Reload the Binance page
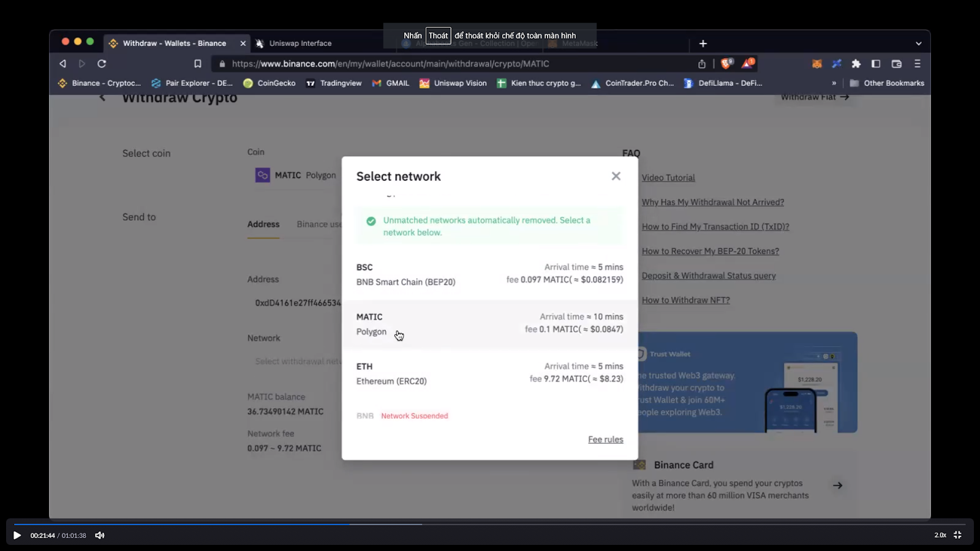Image resolution: width=980 pixels, height=551 pixels. point(102,64)
